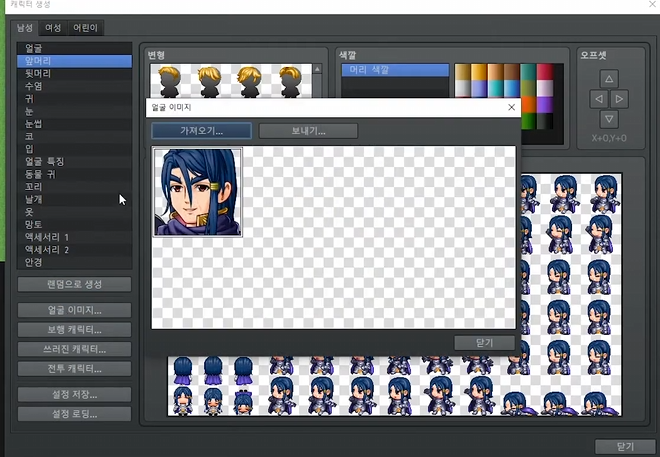
Task: Select the first blonde front-hair variation
Action: click(170, 81)
